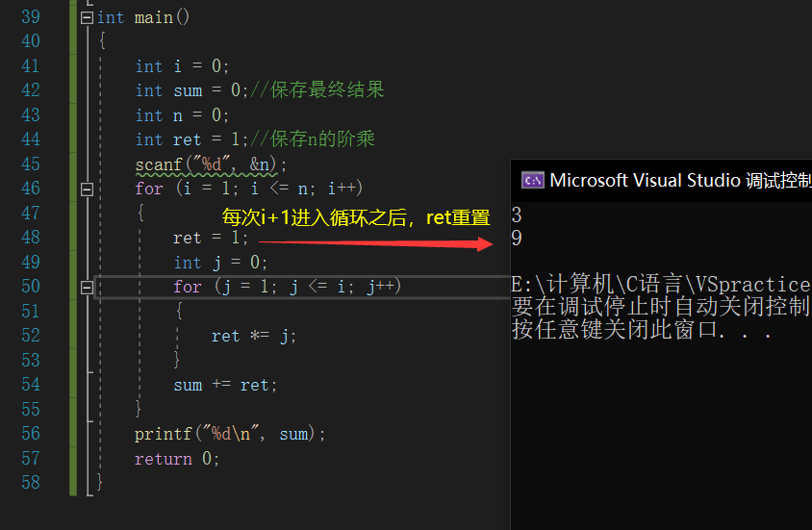Click the 'ret *= j;' statement
The height and width of the screenshot is (530, 812).
(254, 336)
